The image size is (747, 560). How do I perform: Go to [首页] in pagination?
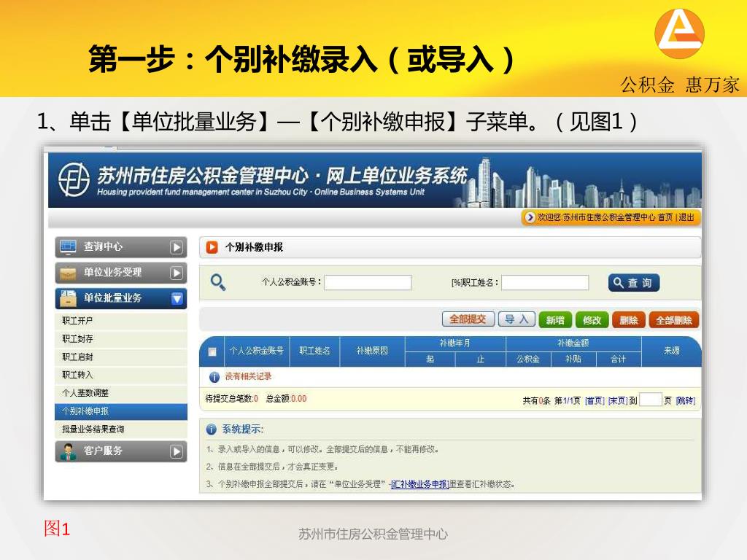pos(595,401)
